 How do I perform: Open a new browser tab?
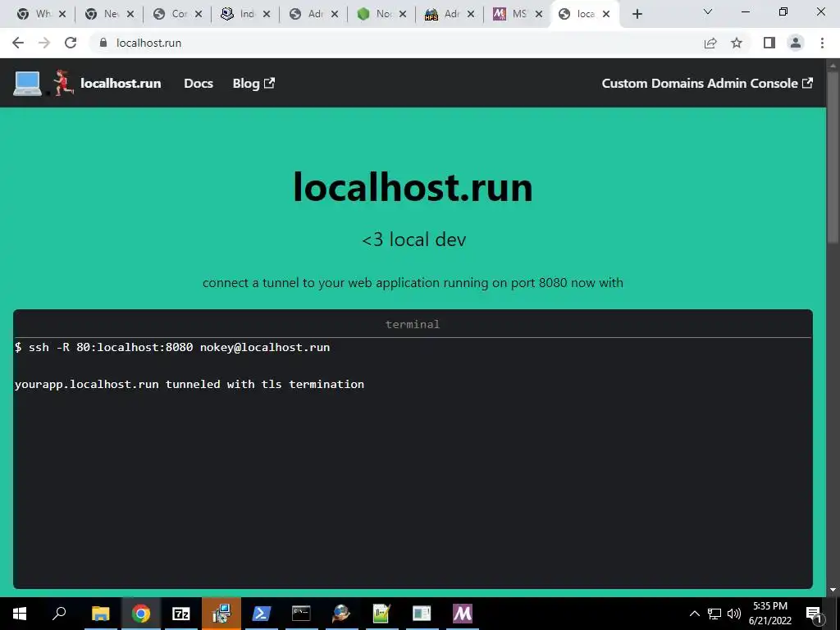coord(637,14)
